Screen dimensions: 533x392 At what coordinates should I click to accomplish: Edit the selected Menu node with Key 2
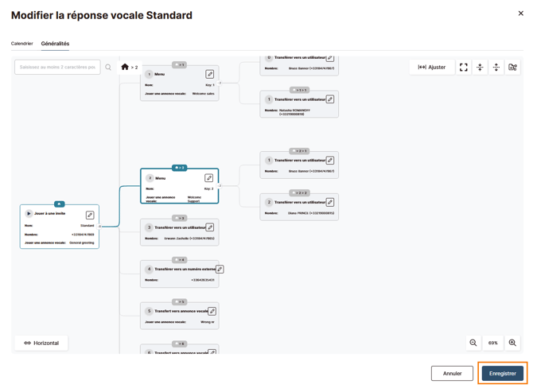pyautogui.click(x=208, y=178)
